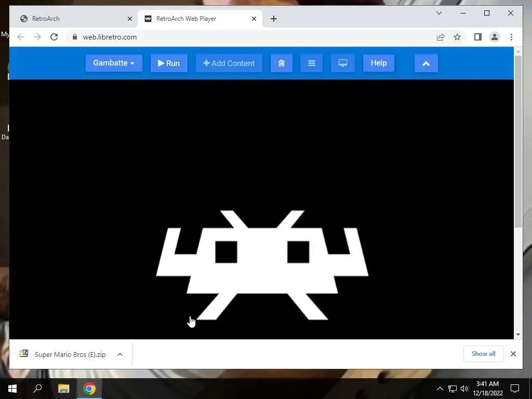Open the hamburger menu toggle icon
Screen dimensions: 532x399
point(312,63)
